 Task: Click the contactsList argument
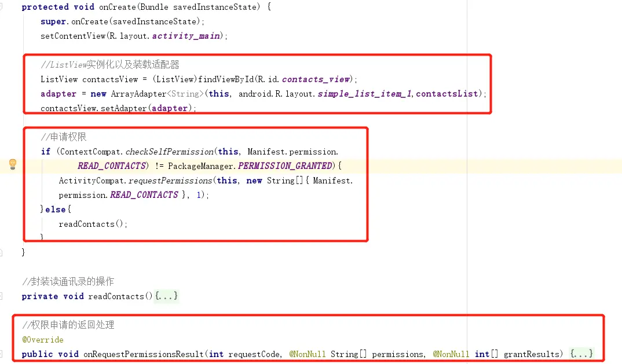tap(447, 94)
